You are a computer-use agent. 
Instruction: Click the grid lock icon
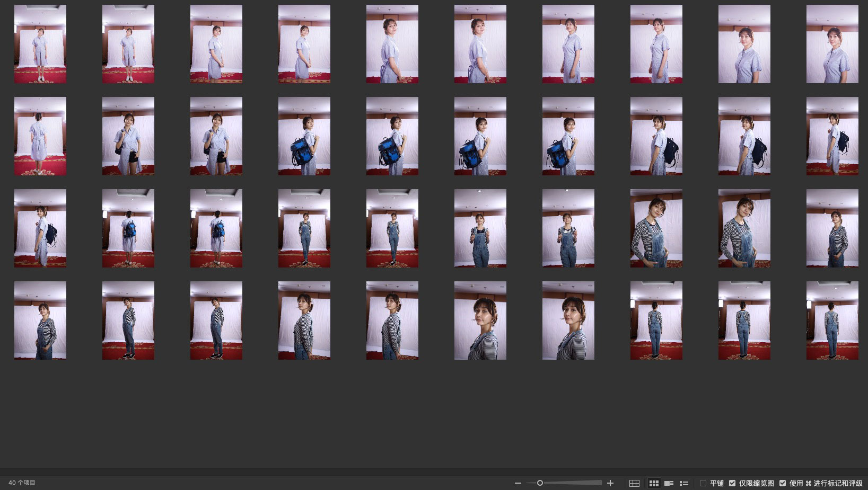pyautogui.click(x=634, y=483)
